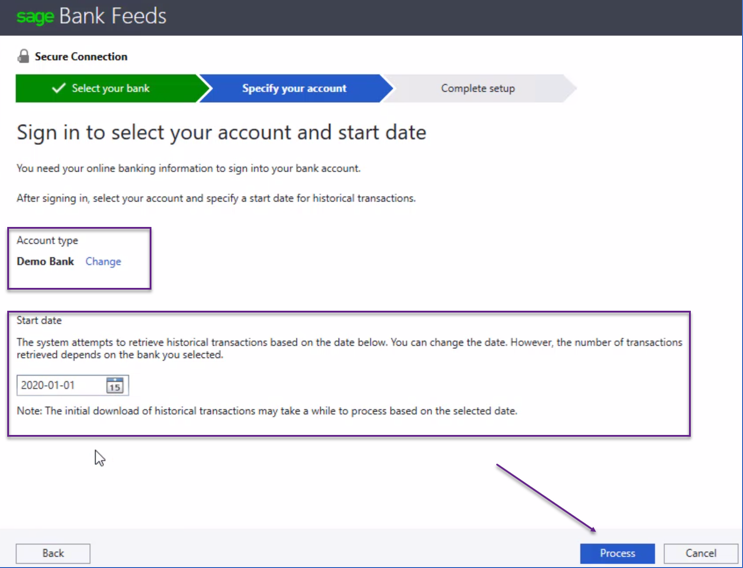Image resolution: width=743 pixels, height=568 pixels.
Task: Click the 'Demo Bank' account name
Action: [45, 261]
